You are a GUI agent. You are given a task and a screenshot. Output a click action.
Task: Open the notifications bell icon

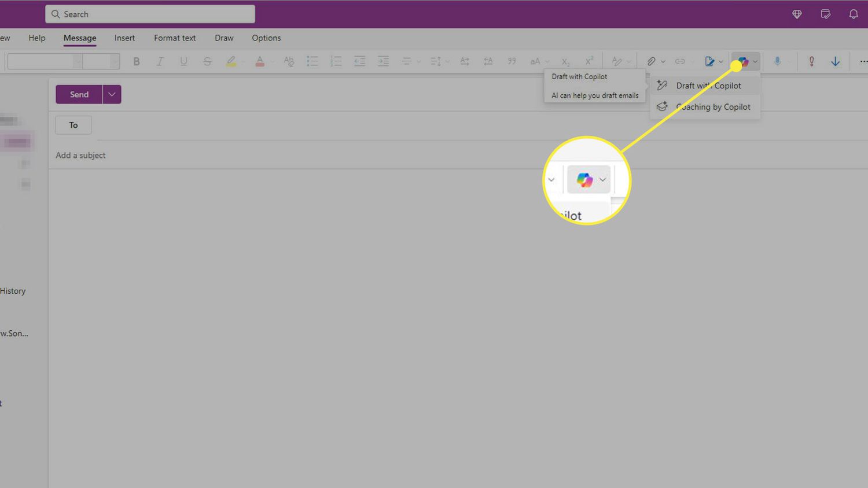tap(853, 14)
